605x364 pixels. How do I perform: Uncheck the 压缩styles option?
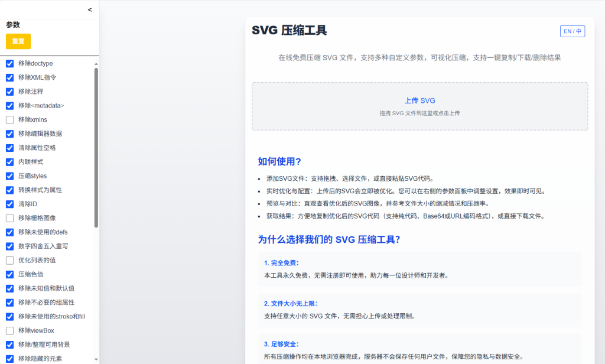8,175
